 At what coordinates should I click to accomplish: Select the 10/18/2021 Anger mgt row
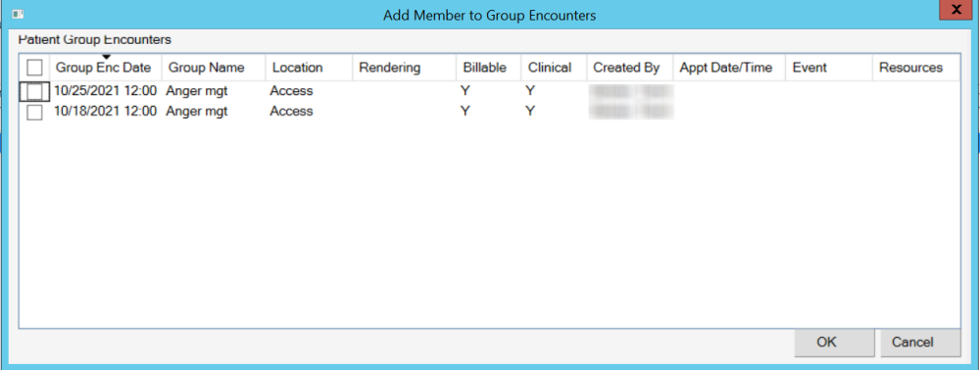[x=489, y=112]
